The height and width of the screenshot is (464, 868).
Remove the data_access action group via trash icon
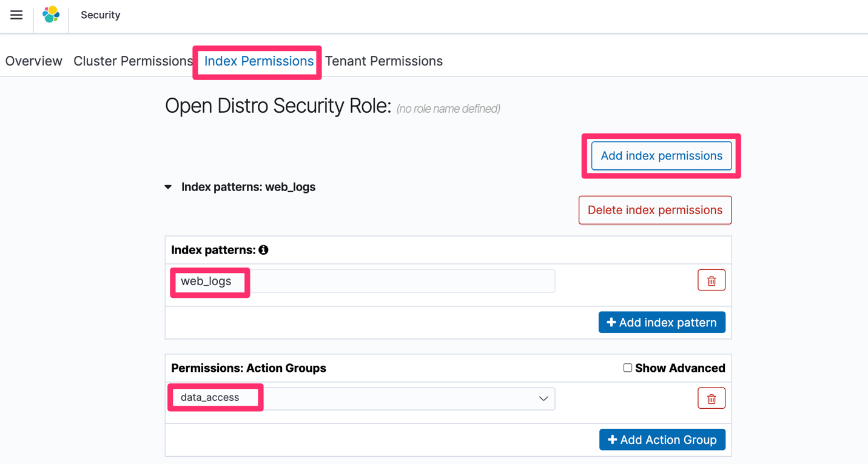pos(711,398)
